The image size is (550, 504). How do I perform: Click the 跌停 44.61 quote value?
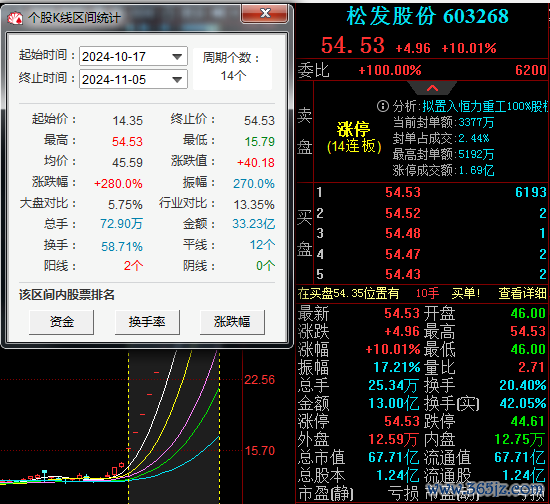tap(528, 421)
